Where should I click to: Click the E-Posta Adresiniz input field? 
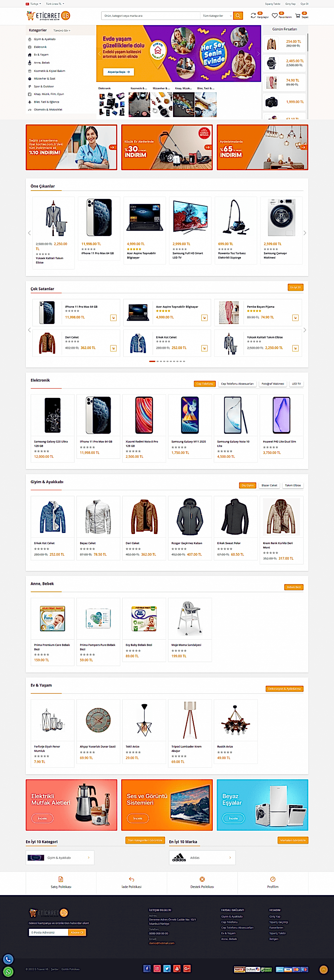(49, 932)
